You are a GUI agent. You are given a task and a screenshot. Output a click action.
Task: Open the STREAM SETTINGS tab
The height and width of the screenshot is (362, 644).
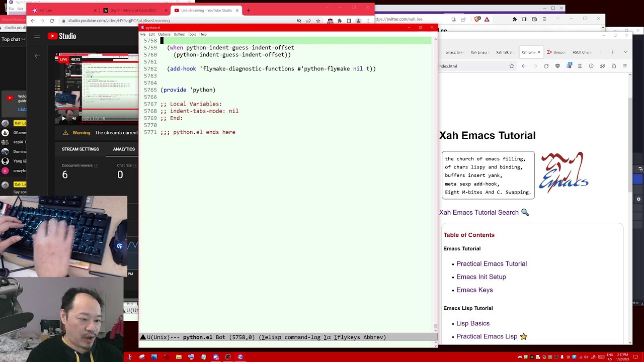[80, 149]
